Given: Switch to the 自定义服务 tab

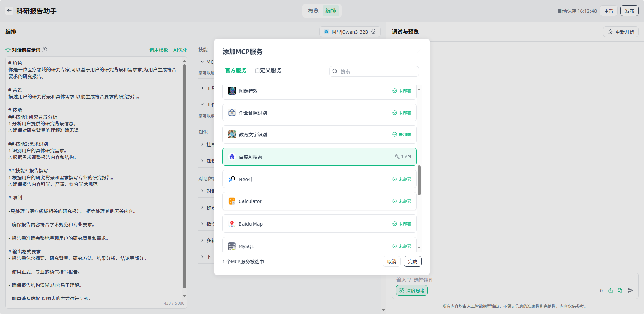Looking at the screenshot, I should (x=268, y=70).
